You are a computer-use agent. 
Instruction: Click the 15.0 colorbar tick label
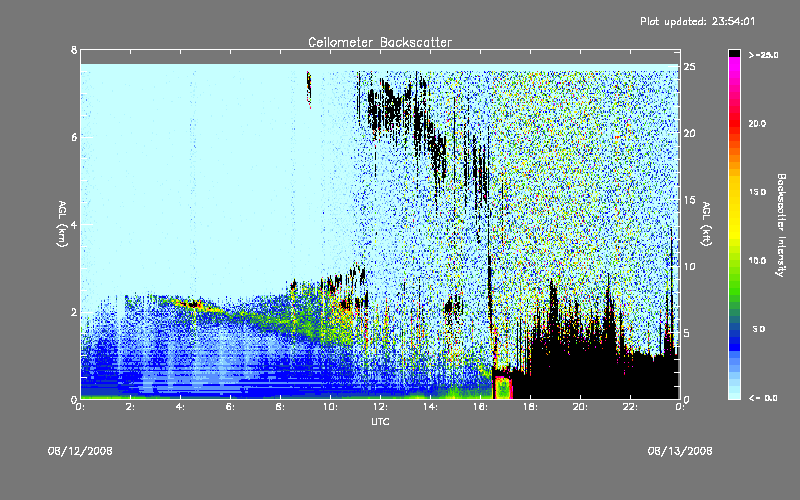tap(757, 192)
